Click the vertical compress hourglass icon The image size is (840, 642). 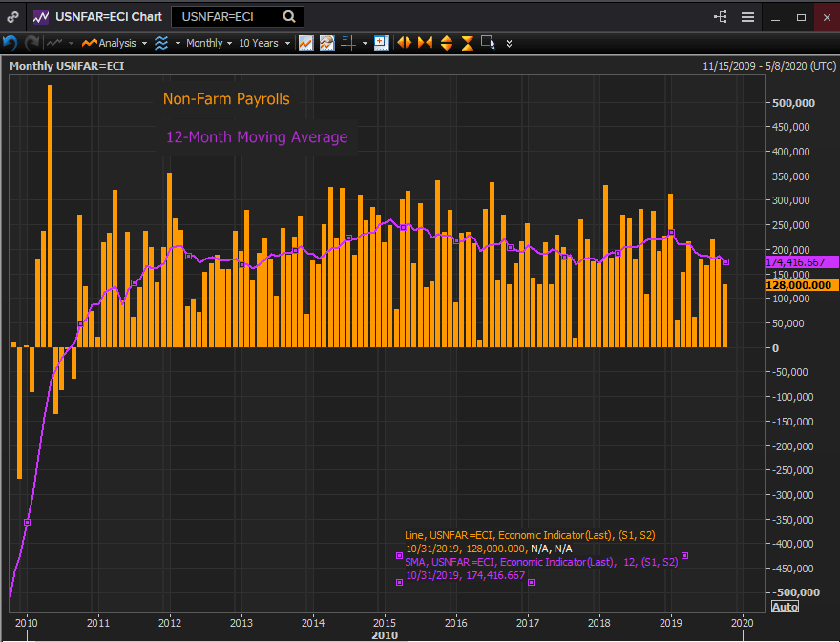[467, 43]
